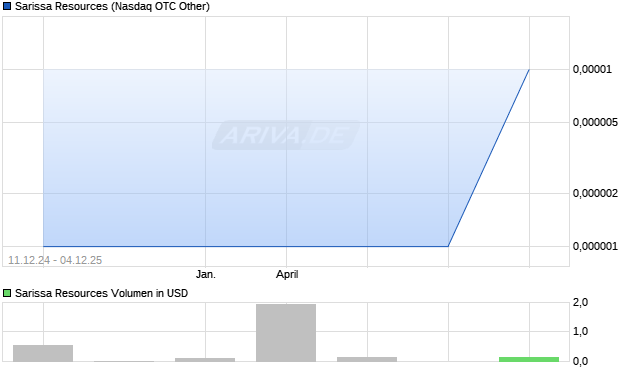The image size is (620, 371).
Task: Click the tallest gray volume bar near April
Action: [286, 333]
